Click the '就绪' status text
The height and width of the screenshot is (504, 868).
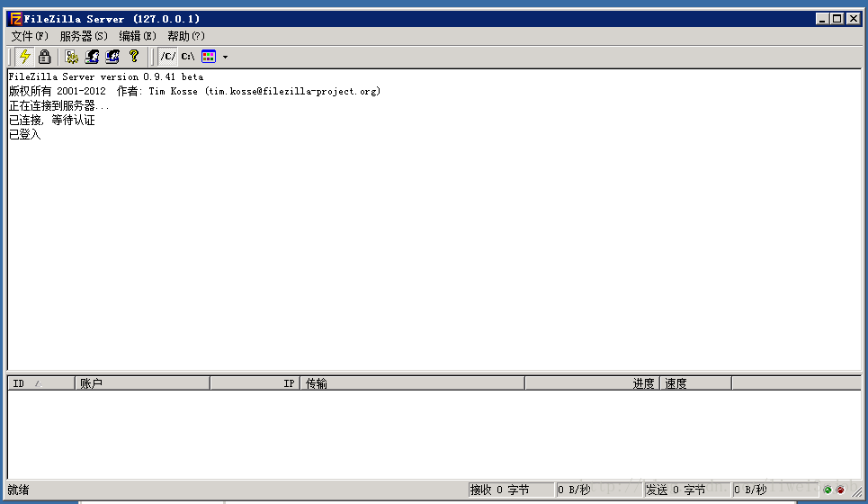click(18, 490)
